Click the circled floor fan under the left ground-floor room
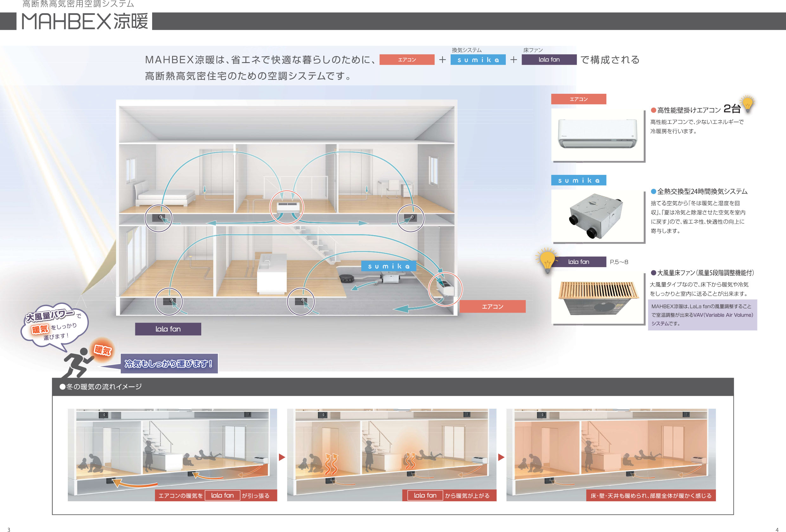Image resolution: width=786 pixels, height=532 pixels. pyautogui.click(x=168, y=301)
